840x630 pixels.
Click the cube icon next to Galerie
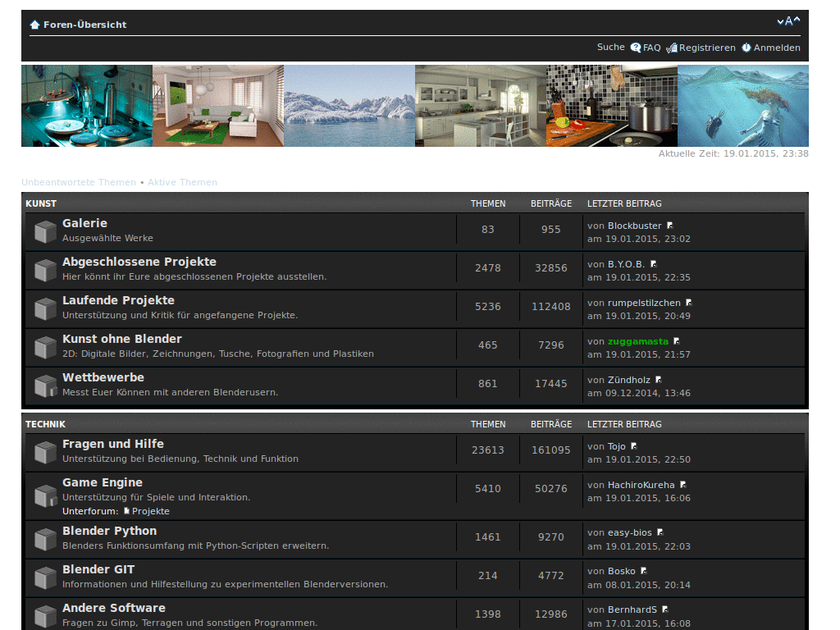[x=46, y=232]
